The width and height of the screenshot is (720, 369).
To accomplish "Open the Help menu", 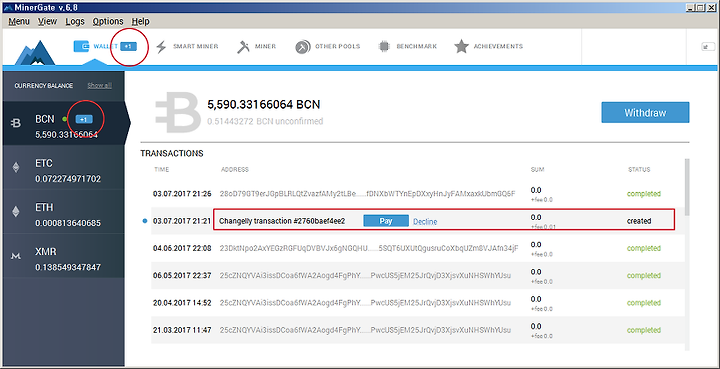I will 141,21.
